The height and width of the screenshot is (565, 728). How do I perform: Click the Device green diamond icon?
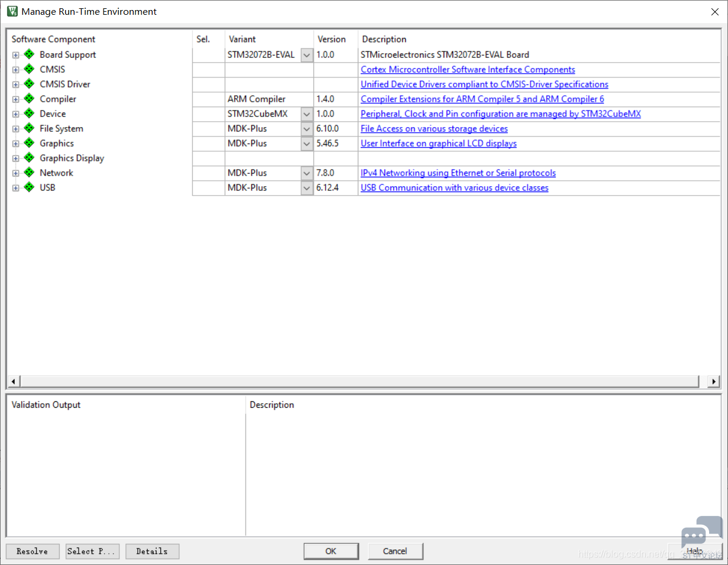[29, 113]
